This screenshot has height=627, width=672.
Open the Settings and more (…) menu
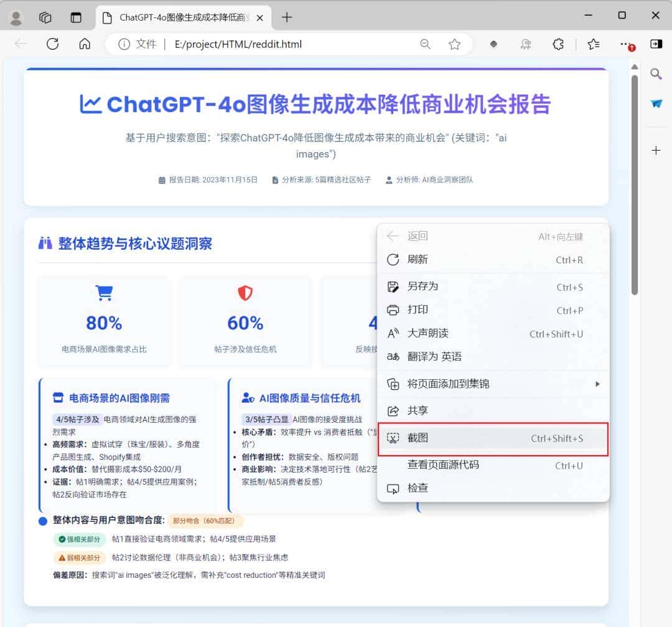[x=624, y=44]
